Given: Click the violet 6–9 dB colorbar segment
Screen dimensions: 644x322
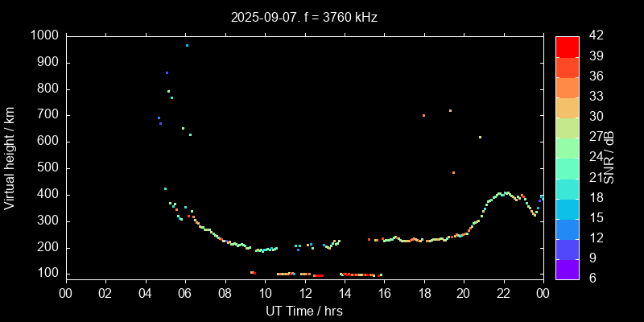Looking at the screenshot, I should point(568,267).
